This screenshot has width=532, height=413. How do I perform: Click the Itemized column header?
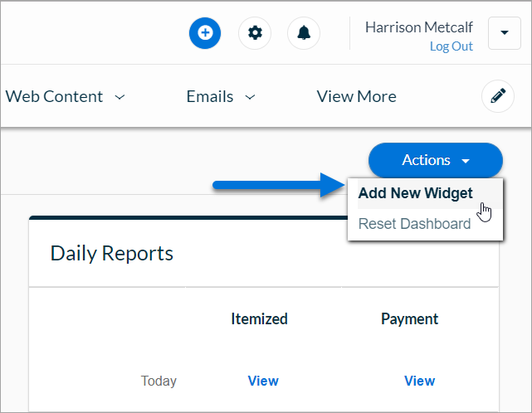pos(259,318)
